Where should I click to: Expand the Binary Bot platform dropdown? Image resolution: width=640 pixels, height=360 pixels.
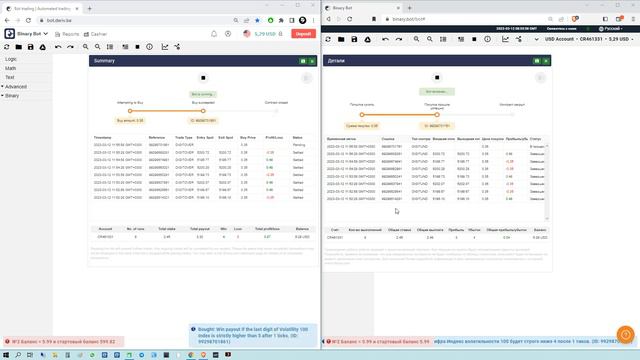32,34
